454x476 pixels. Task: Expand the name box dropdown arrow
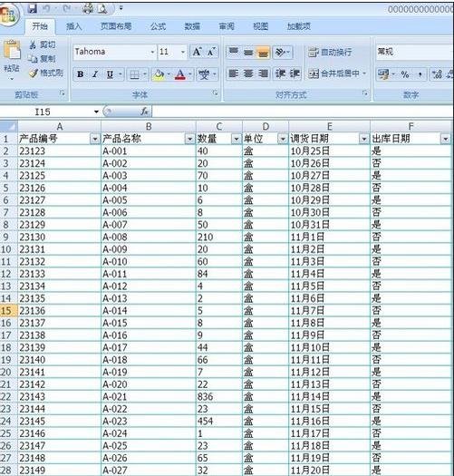96,112
